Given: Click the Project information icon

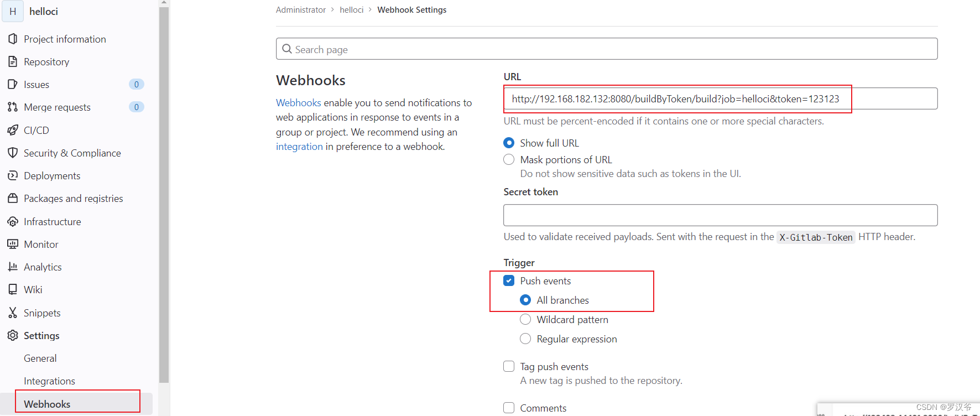Looking at the screenshot, I should coord(13,39).
